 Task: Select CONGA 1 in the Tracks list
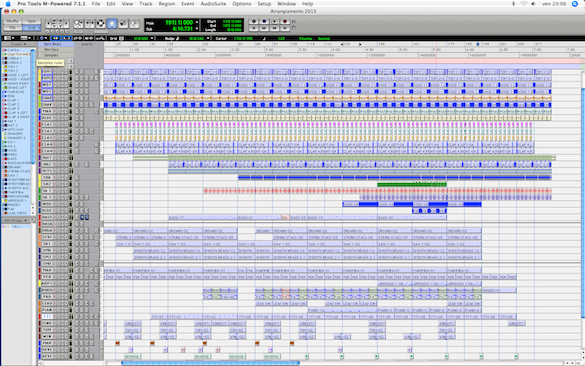click(15, 59)
